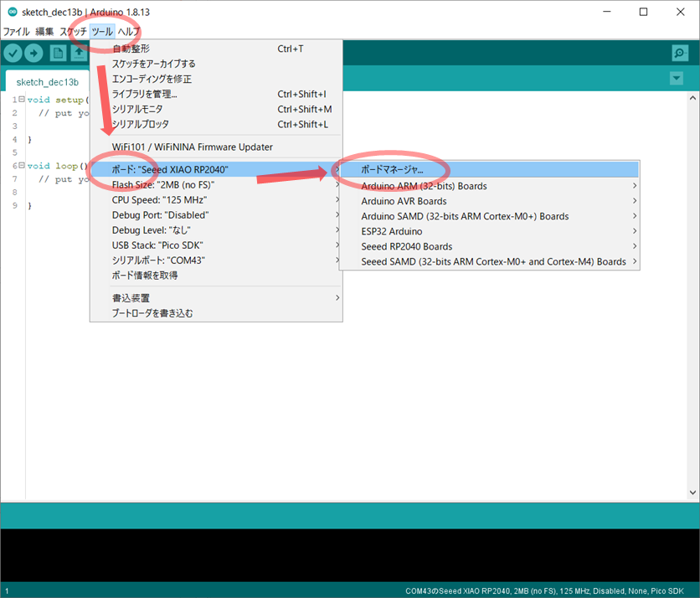The width and height of the screenshot is (700, 598).
Task: Open ボードマネージャ... in submenu
Action: (489, 170)
